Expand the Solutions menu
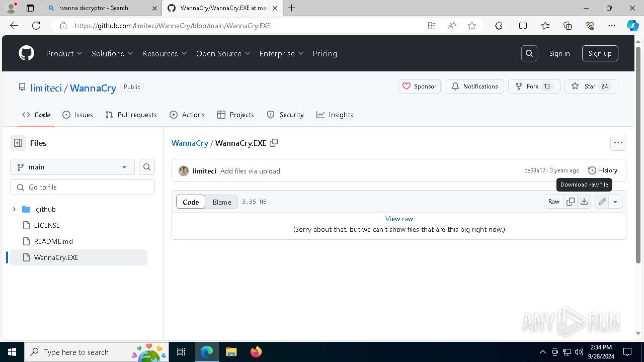 [x=112, y=53]
